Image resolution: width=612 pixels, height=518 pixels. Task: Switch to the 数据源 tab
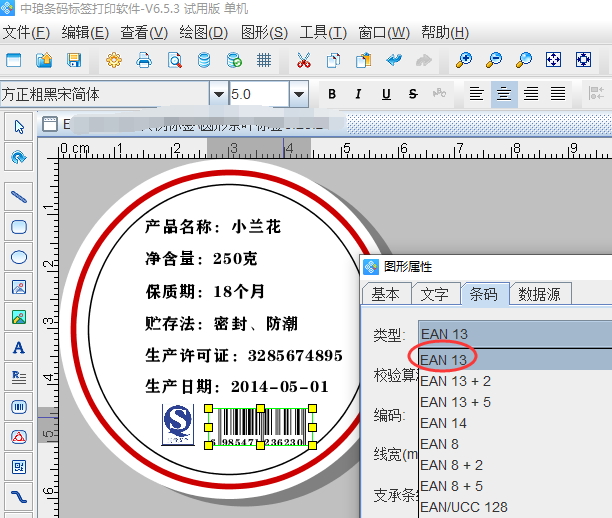pyautogui.click(x=539, y=294)
